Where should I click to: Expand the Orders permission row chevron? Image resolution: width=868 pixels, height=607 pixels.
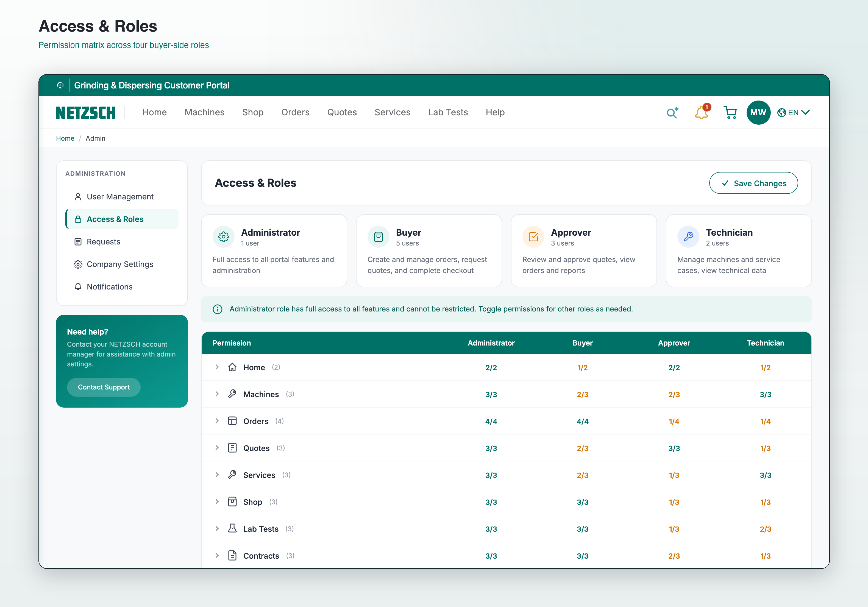[217, 421]
